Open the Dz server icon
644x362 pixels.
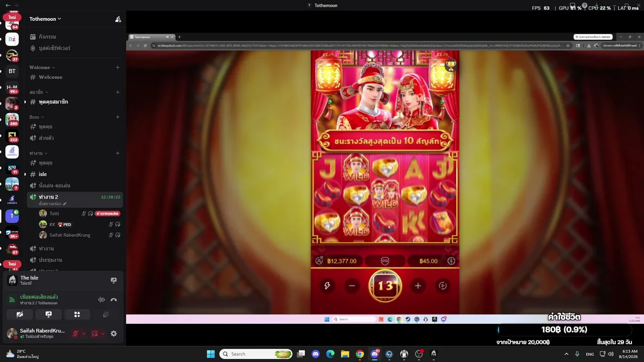(x=12, y=39)
